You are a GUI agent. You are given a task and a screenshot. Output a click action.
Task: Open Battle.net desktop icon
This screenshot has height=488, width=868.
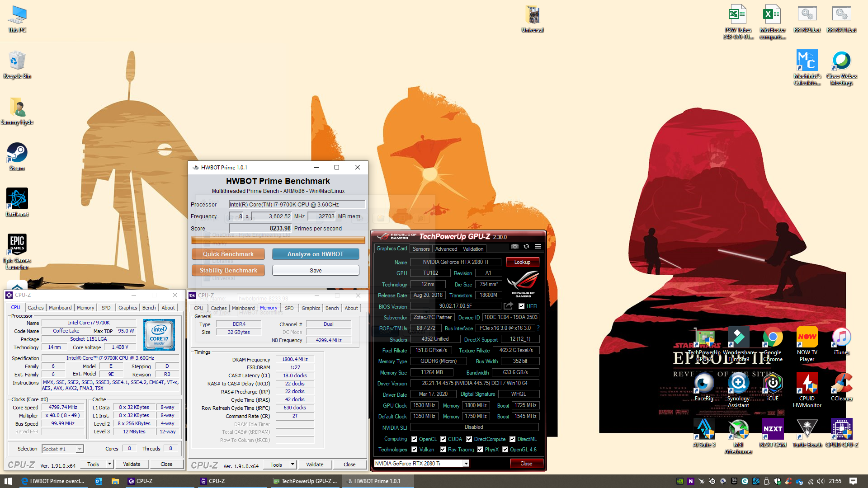click(17, 202)
